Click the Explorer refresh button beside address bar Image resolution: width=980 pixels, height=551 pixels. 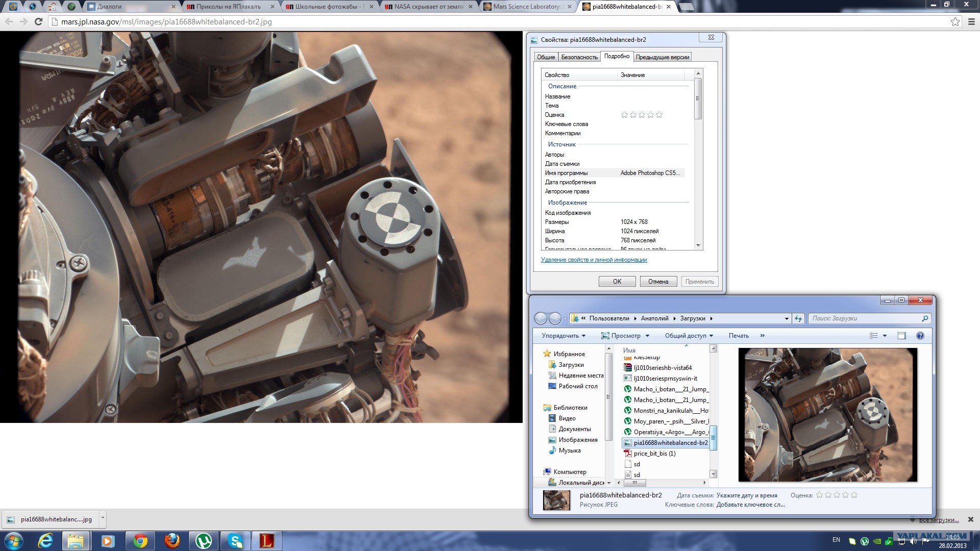798,318
